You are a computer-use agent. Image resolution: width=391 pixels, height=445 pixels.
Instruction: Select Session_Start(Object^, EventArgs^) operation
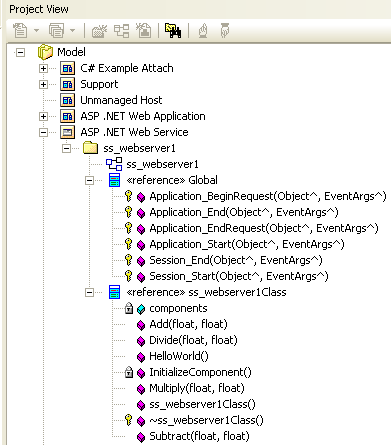click(239, 276)
